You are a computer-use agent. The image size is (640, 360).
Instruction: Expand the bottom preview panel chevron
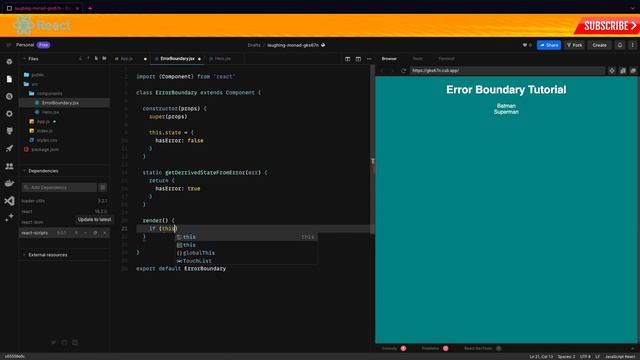click(x=633, y=349)
